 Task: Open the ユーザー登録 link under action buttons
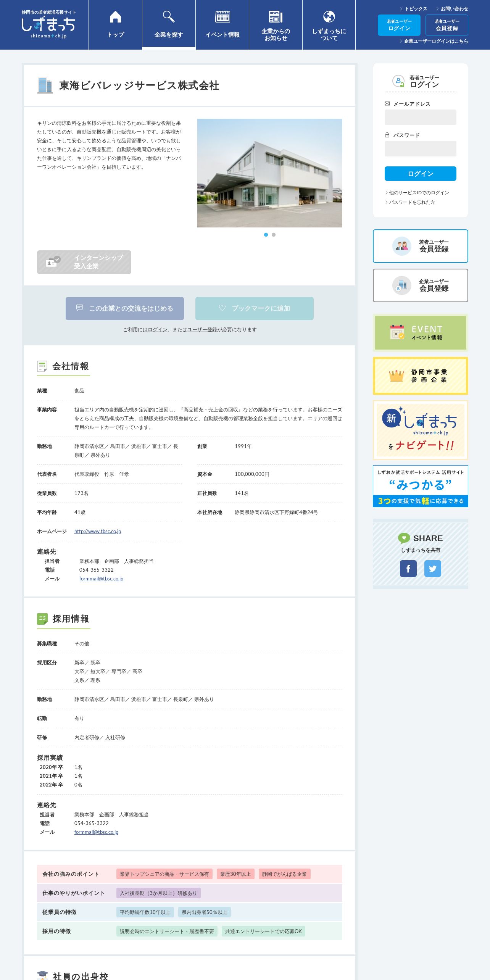[x=202, y=330]
